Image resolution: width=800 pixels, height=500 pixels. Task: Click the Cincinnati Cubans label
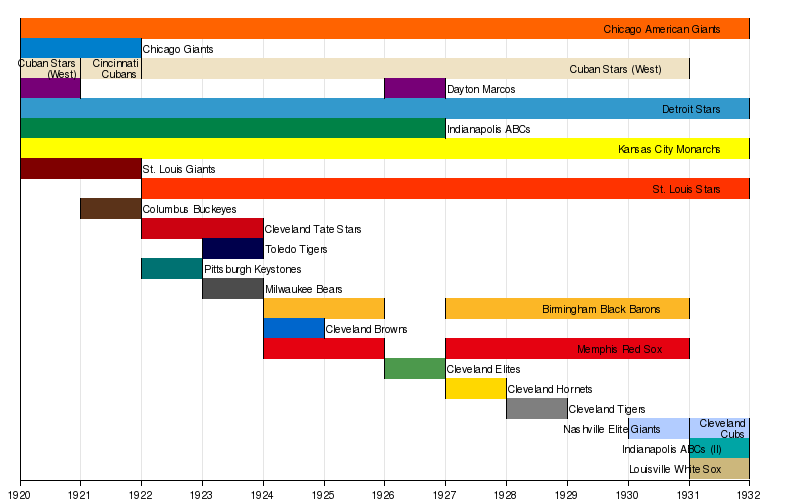click(115, 68)
